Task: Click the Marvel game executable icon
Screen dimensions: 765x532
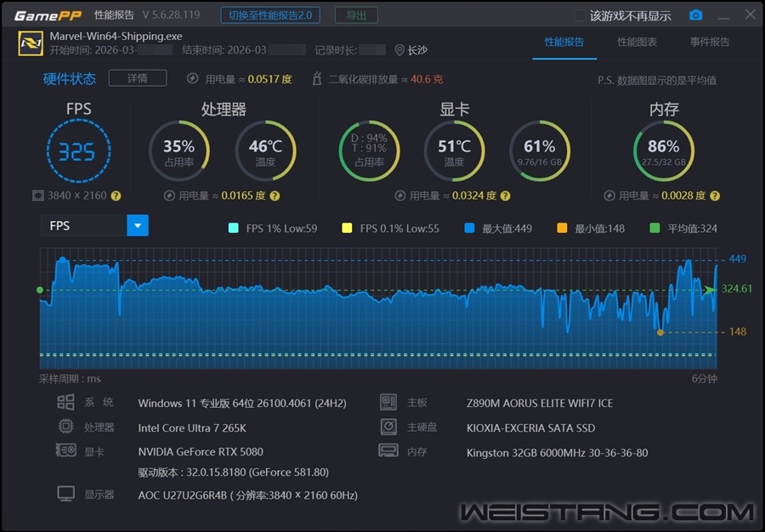Action: pos(31,43)
